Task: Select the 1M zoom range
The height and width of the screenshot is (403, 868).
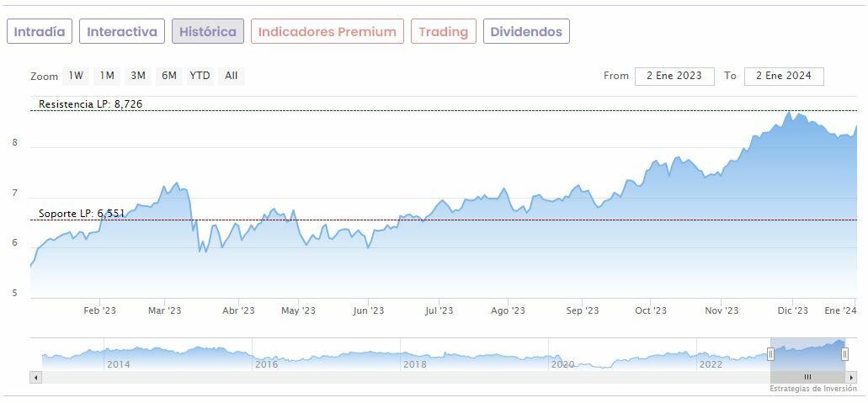Action: tap(107, 76)
